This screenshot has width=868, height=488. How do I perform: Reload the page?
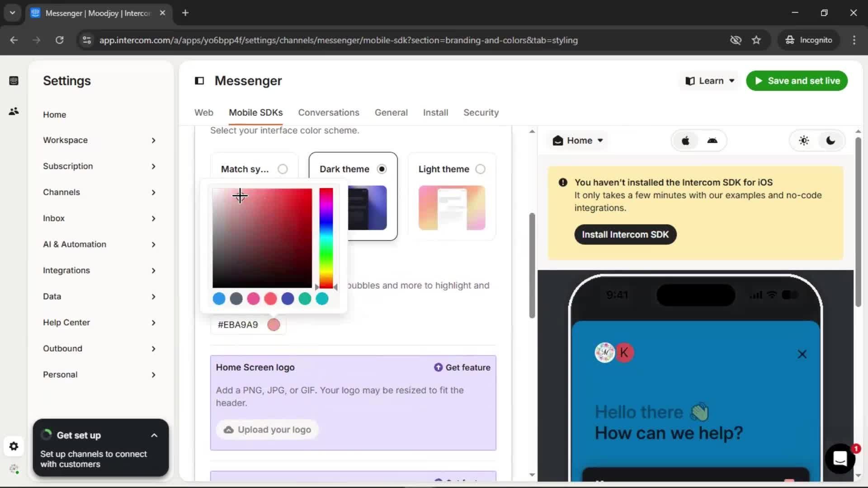59,40
